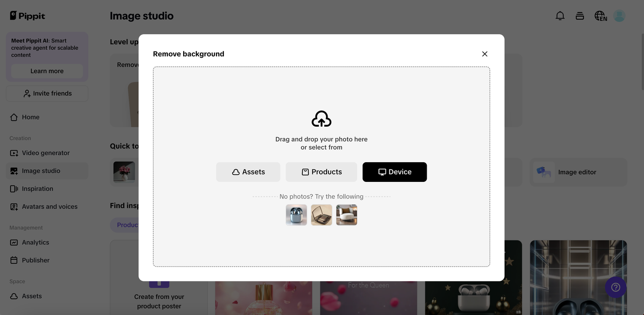Upload photo from Device
644x315 pixels.
click(394, 172)
